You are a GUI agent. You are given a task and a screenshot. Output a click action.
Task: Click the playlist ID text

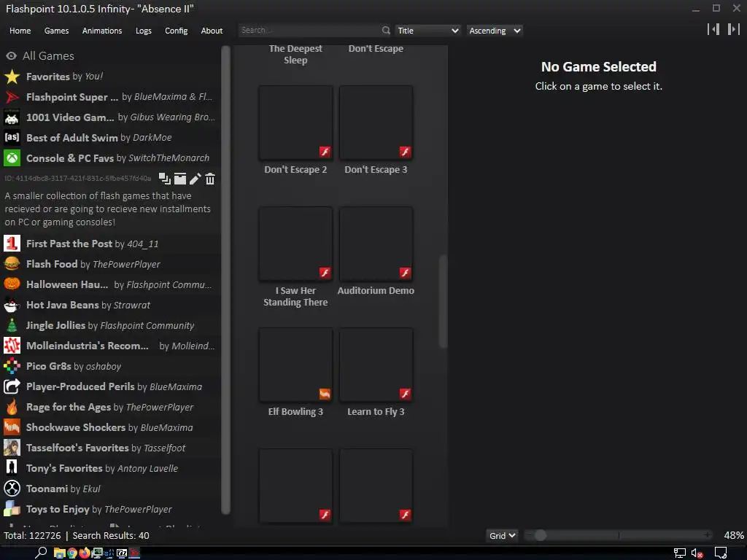tap(77, 179)
